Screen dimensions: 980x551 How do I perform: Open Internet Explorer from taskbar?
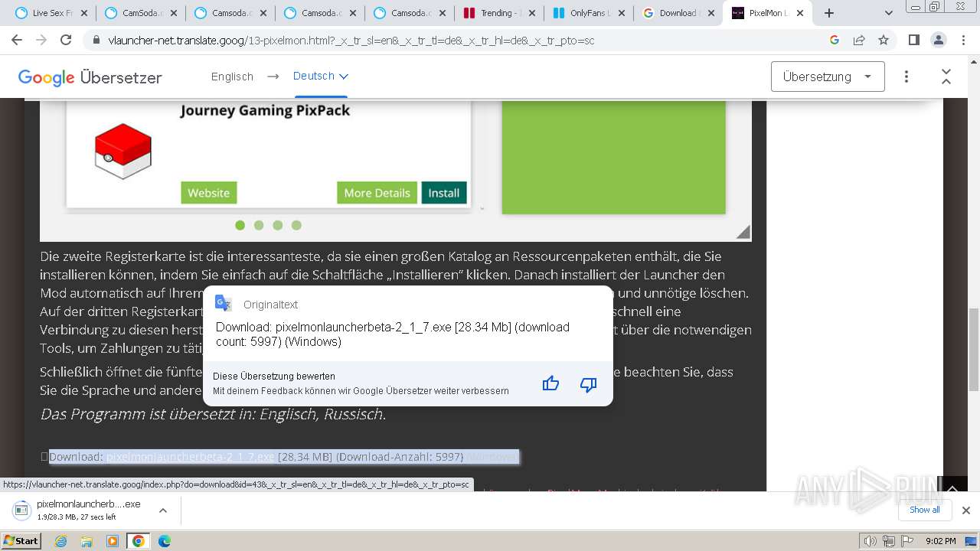click(x=61, y=541)
